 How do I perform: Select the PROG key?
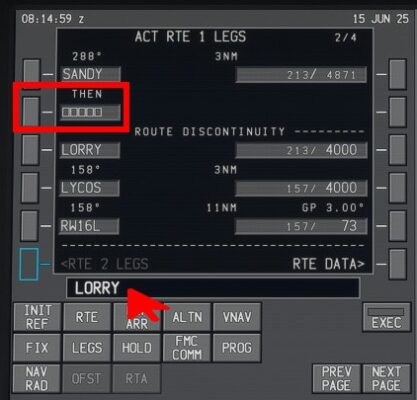click(x=237, y=348)
